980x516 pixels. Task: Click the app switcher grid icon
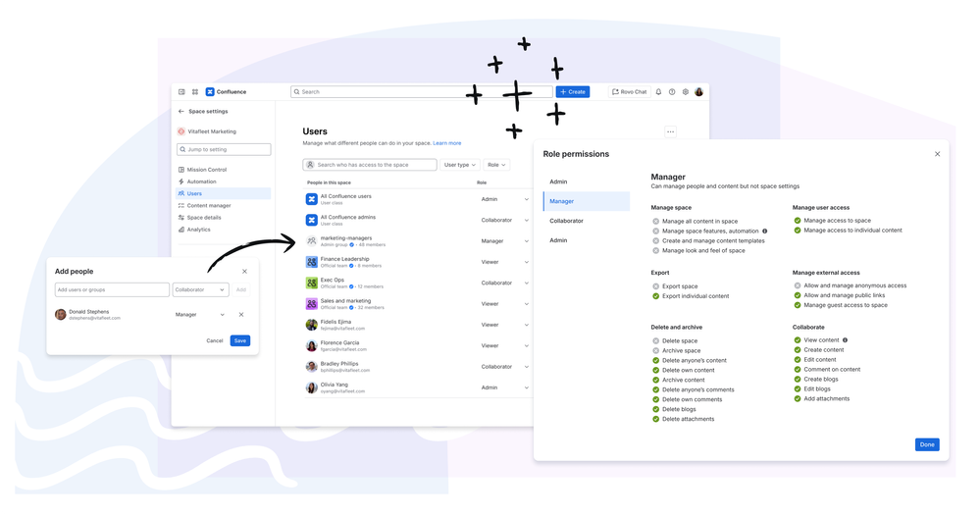195,92
